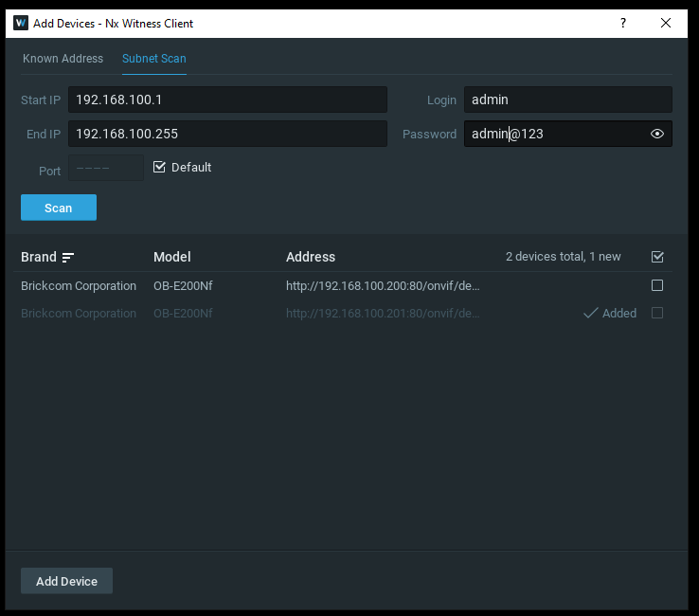Click the Add Device button
The width and height of the screenshot is (699, 616).
click(66, 581)
